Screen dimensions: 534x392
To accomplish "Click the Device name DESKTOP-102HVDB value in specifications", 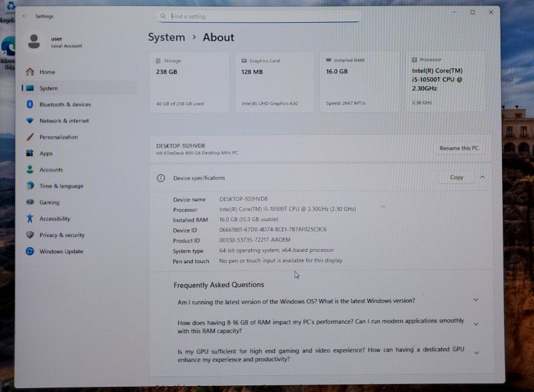I will pos(244,198).
